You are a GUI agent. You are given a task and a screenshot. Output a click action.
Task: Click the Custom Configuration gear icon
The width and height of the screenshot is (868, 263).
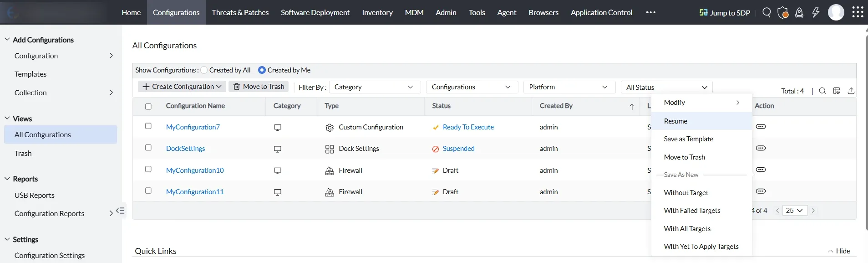(330, 128)
